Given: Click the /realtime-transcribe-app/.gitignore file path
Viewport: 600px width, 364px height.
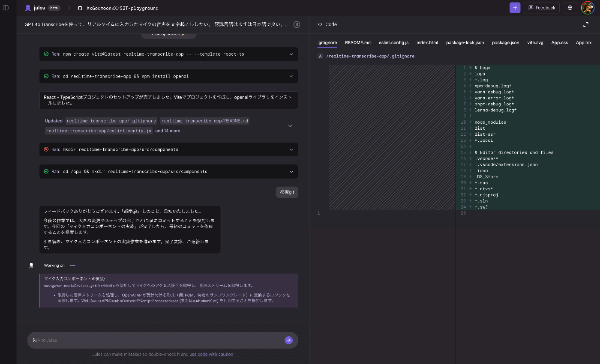Looking at the screenshot, I should click(x=370, y=56).
